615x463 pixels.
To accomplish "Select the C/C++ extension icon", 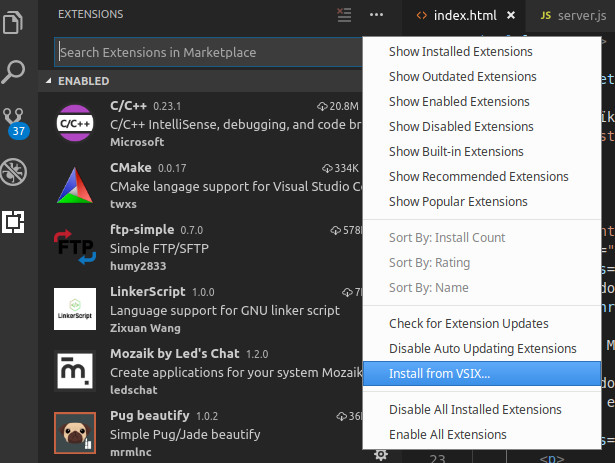I will pyautogui.click(x=75, y=122).
